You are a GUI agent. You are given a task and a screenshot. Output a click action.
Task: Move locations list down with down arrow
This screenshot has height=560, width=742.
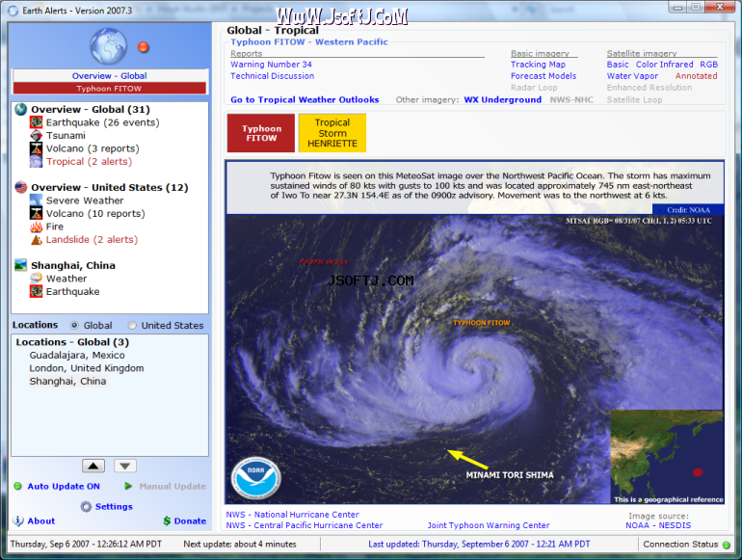[x=125, y=466]
